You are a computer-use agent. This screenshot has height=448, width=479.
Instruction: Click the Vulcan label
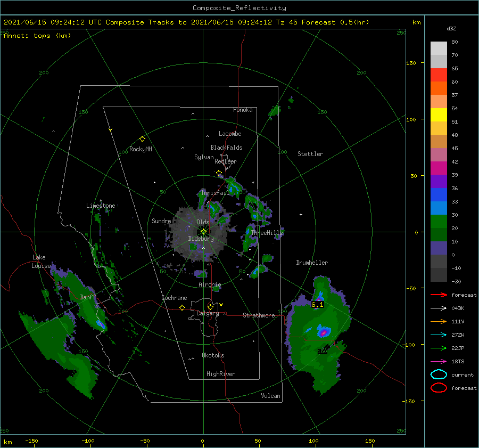pos(271,396)
